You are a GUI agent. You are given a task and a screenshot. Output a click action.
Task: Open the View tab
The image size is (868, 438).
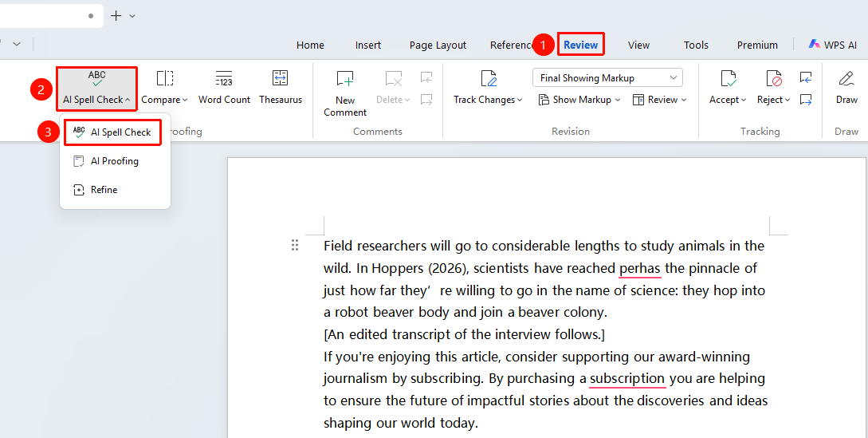click(638, 45)
